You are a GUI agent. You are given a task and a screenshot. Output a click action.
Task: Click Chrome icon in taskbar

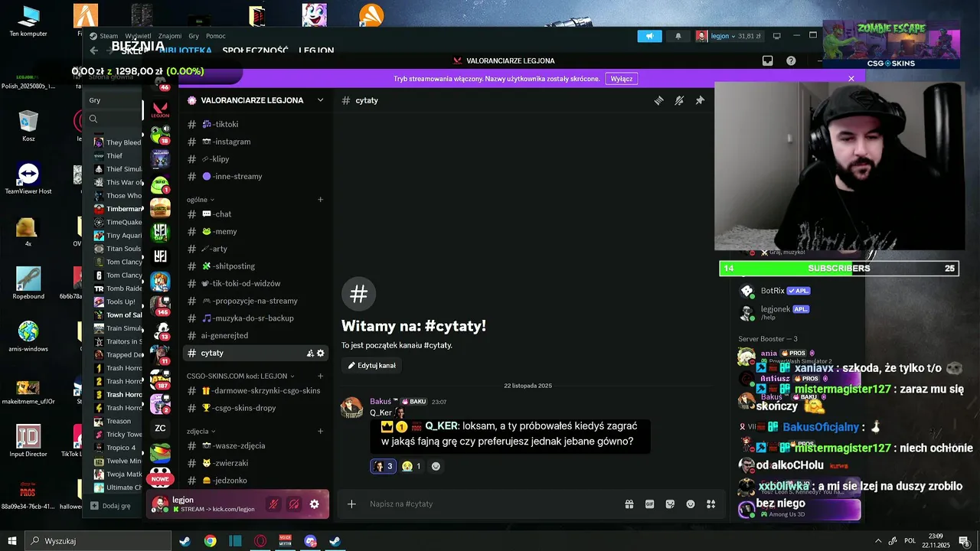[210, 541]
